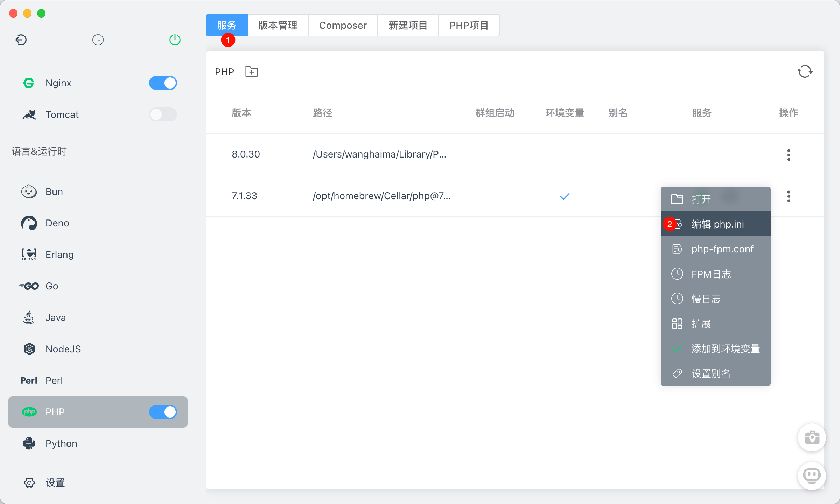Choose 设置别名 in the context menu
Image resolution: width=840 pixels, height=504 pixels.
click(x=716, y=373)
